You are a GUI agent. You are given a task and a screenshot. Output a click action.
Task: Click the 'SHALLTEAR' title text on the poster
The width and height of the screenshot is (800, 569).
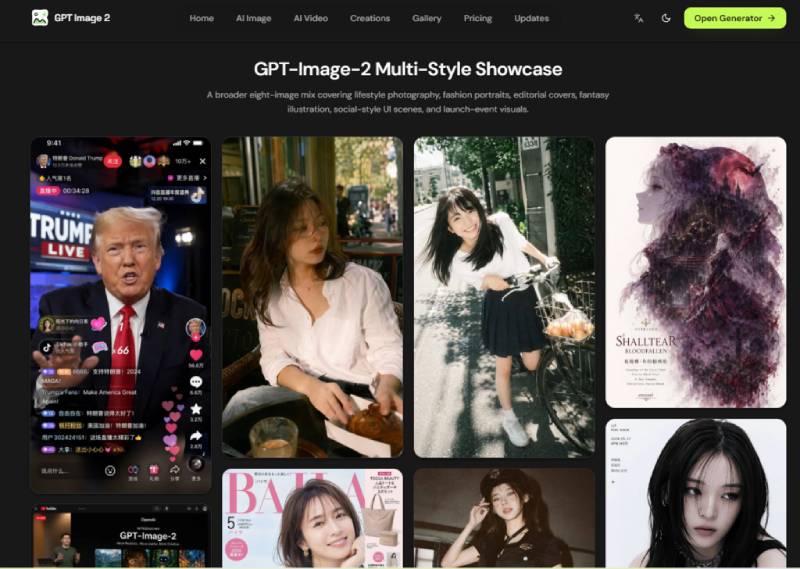tap(646, 341)
